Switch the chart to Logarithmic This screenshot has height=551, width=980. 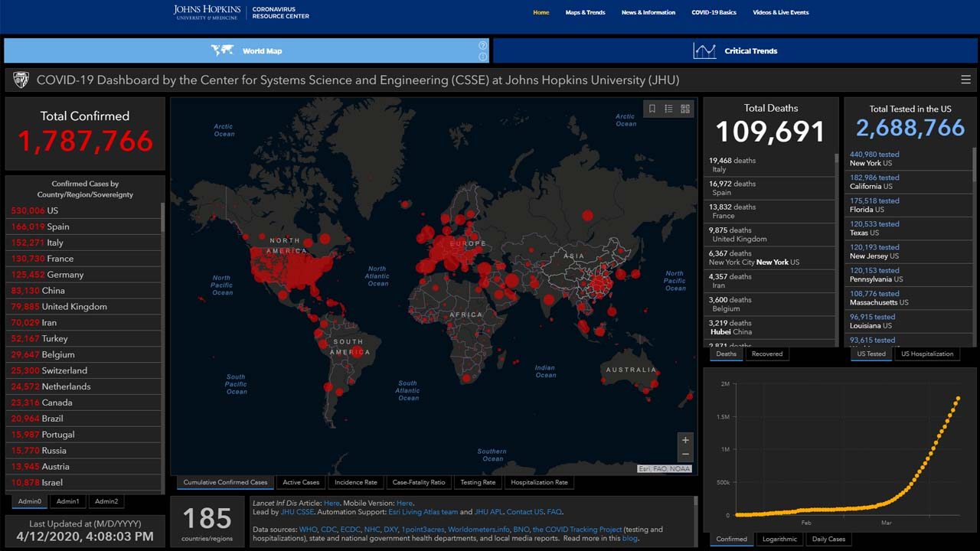(779, 539)
